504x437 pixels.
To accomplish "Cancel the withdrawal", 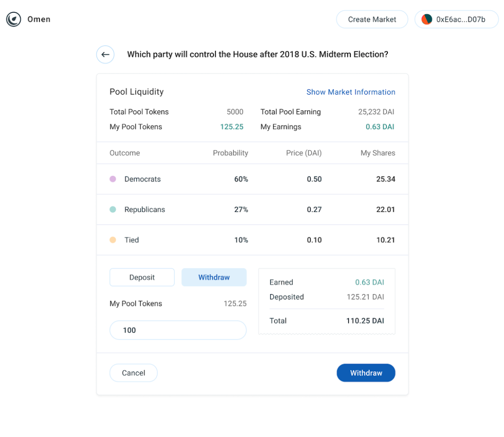I will (x=133, y=373).
